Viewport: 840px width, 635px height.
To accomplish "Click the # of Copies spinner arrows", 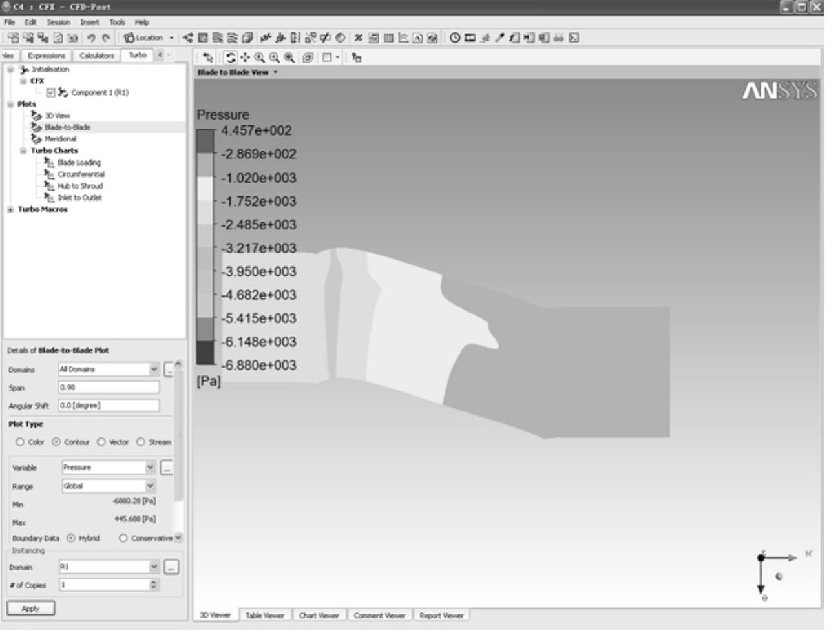I will [154, 585].
